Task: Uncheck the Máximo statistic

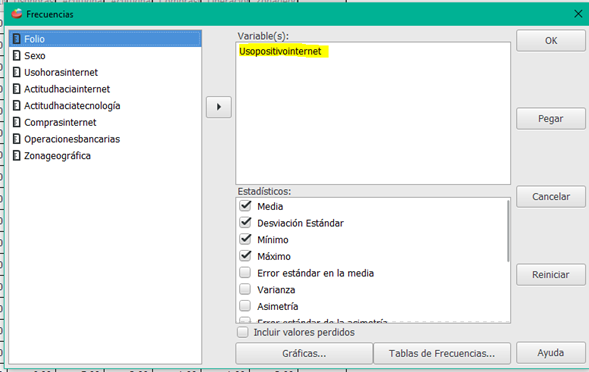Action: pyautogui.click(x=245, y=256)
